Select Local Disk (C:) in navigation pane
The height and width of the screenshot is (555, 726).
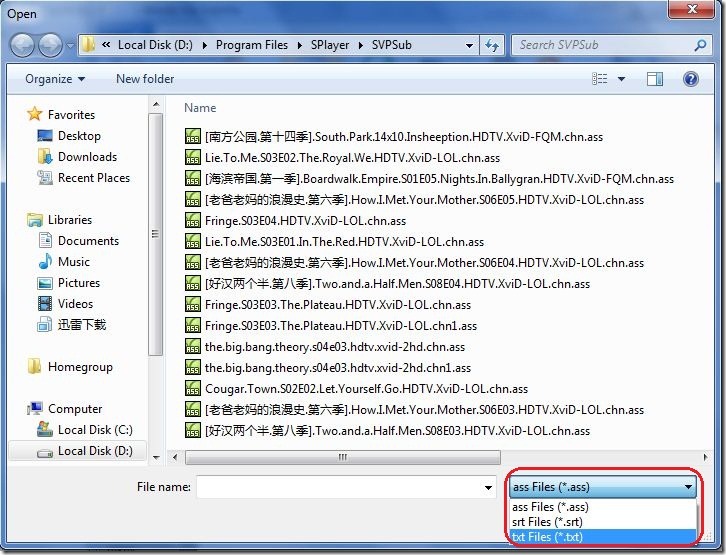click(x=94, y=430)
